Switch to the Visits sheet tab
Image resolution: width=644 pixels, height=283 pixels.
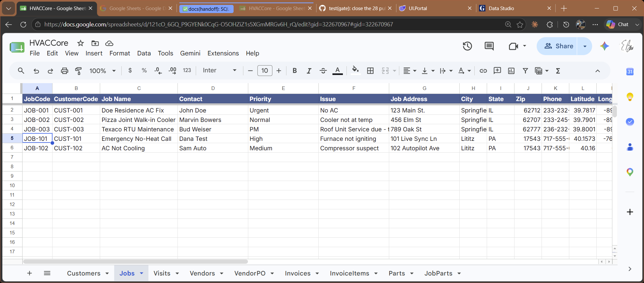pyautogui.click(x=162, y=273)
